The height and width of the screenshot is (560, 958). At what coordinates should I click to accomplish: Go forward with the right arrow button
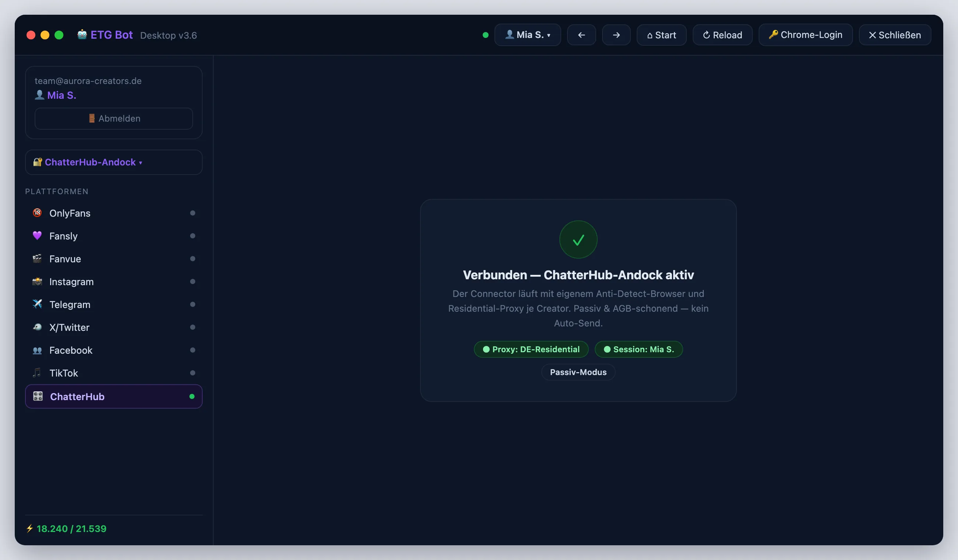[x=616, y=35]
